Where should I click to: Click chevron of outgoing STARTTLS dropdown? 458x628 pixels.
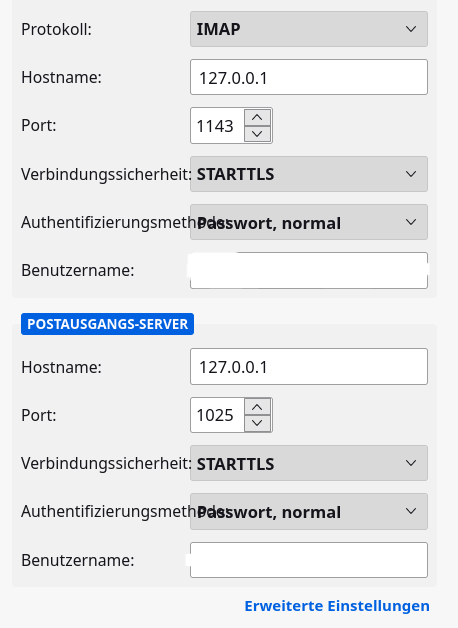(x=411, y=463)
